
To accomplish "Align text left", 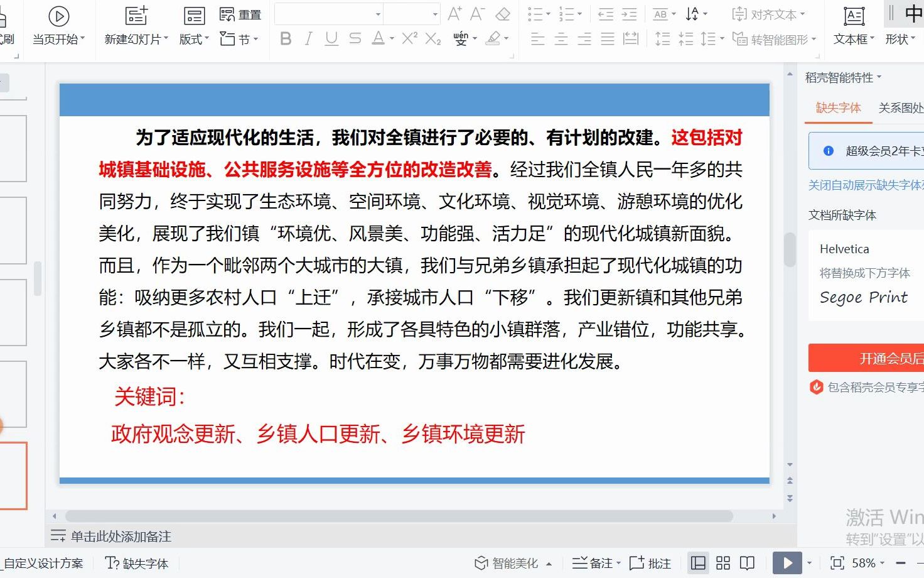I will (538, 39).
